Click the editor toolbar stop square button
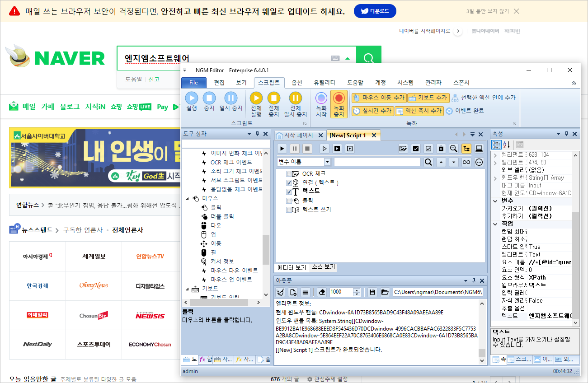This screenshot has width=588, height=383. tap(307, 148)
